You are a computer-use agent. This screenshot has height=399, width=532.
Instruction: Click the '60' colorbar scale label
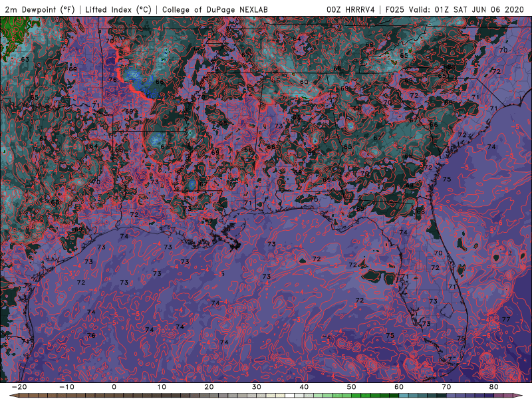point(399,387)
